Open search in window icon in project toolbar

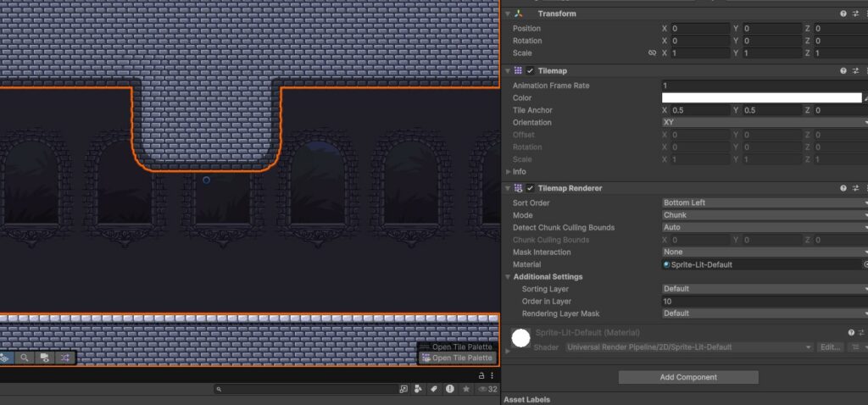click(403, 389)
